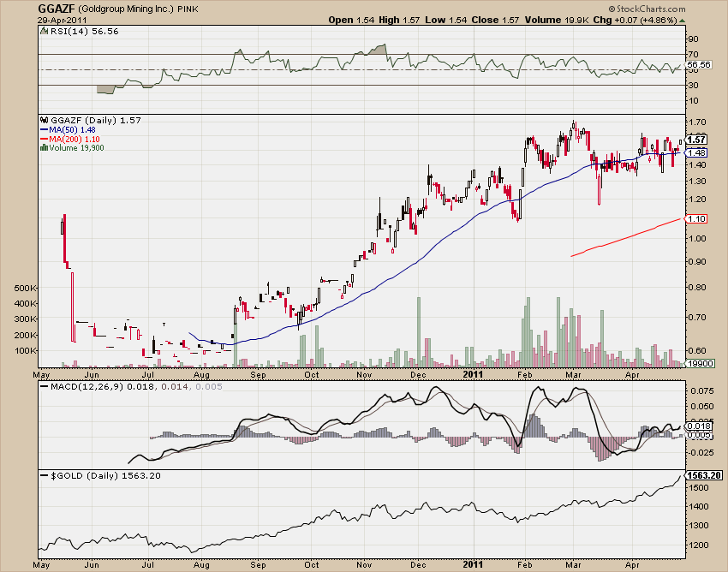Click the 19900 volume tag on axis
The width and height of the screenshot is (728, 572).
pos(700,364)
